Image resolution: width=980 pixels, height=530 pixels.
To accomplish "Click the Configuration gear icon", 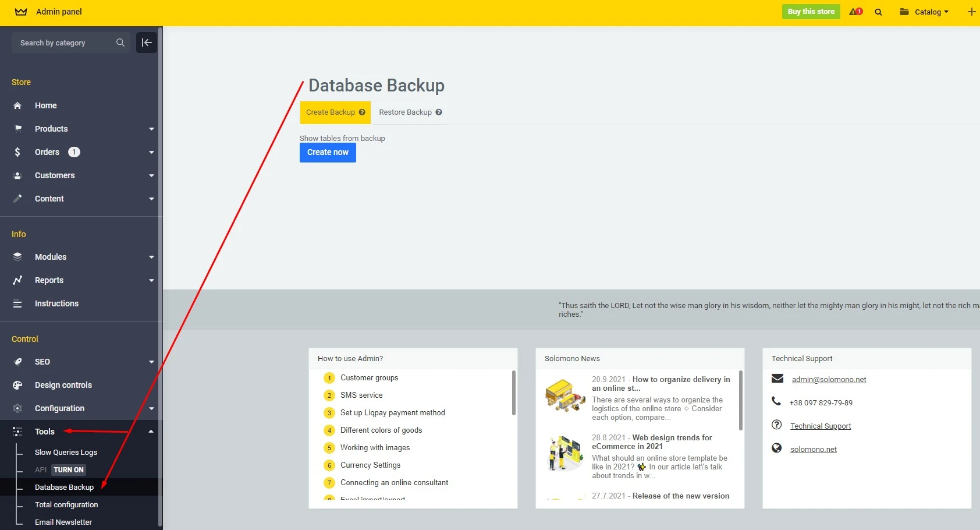I will pos(17,408).
